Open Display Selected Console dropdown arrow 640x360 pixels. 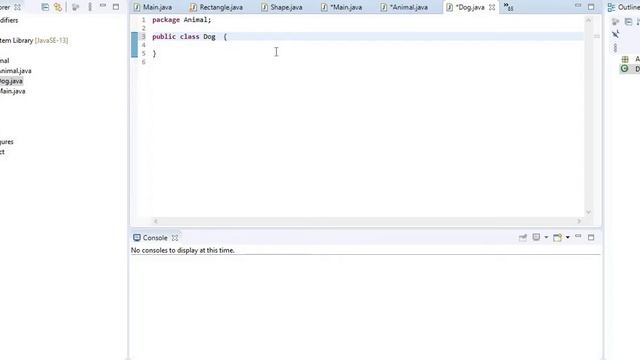coord(546,237)
